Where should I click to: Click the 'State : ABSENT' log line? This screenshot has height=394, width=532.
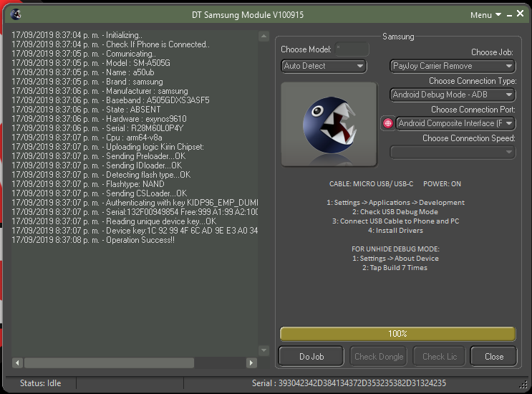(x=86, y=110)
